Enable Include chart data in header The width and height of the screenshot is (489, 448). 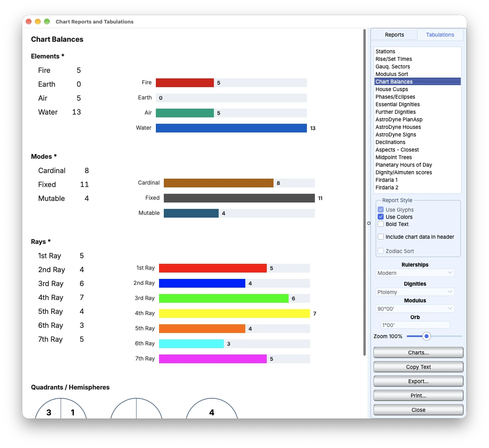point(380,237)
